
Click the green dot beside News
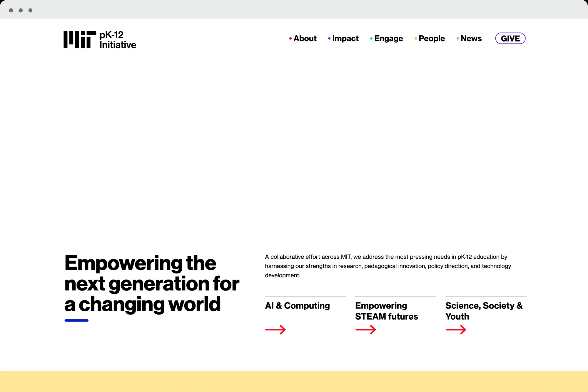pyautogui.click(x=458, y=39)
